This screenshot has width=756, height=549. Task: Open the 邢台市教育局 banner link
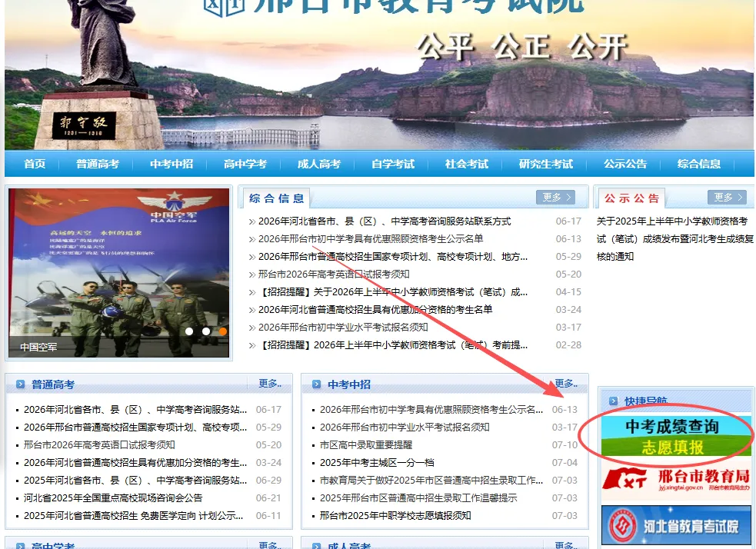(x=676, y=481)
